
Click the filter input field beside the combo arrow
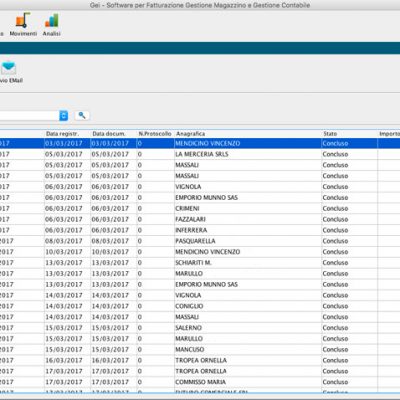29,116
